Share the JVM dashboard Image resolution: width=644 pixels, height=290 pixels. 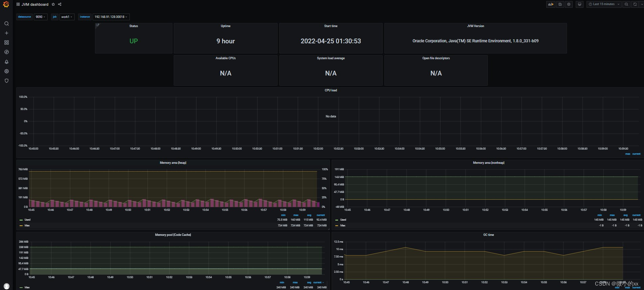pyautogui.click(x=60, y=4)
